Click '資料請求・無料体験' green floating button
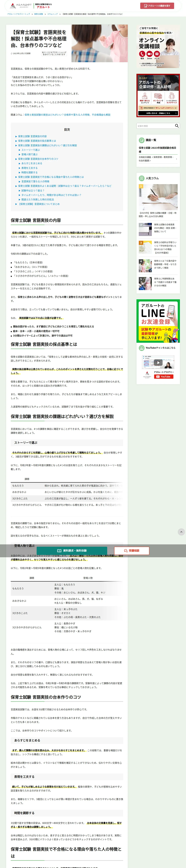 click(x=72, y=551)
